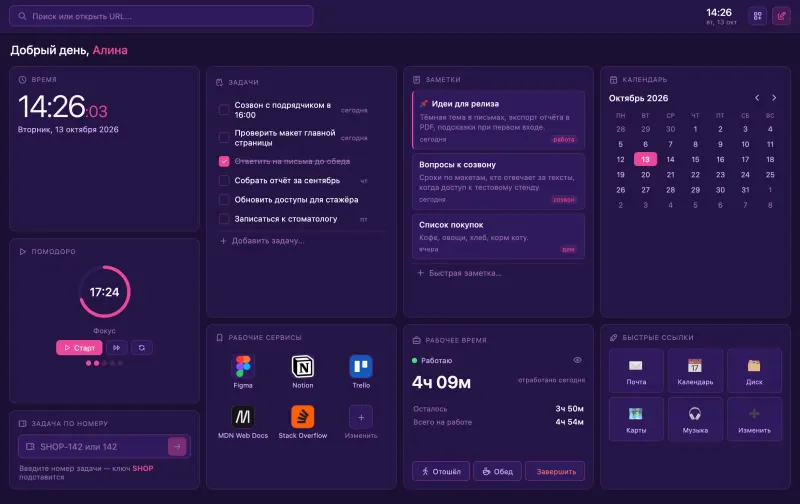Image resolution: width=800 pixels, height=504 pixels.
Task: Click Всего на работе 4ч 54м row
Action: click(x=498, y=422)
